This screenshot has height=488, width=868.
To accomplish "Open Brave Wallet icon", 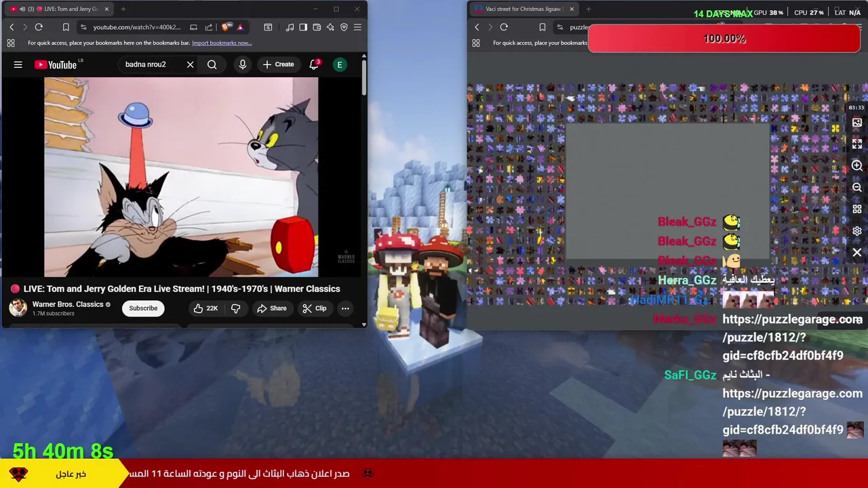I will (x=317, y=27).
